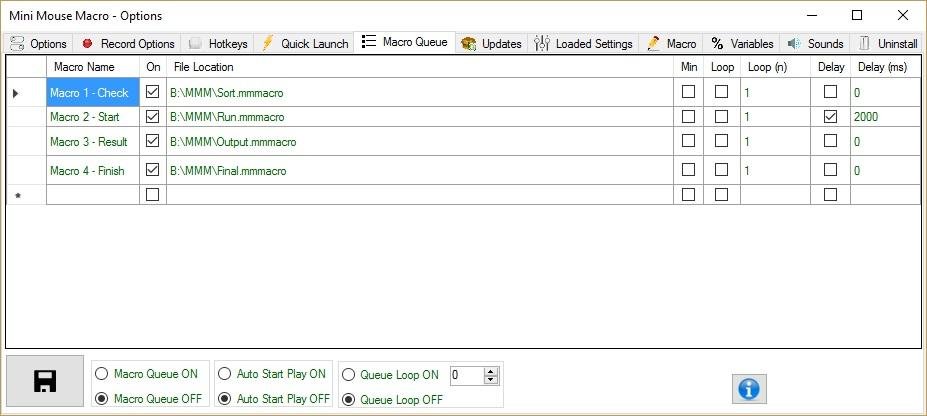Open the Record Options tab with red dot
The height and width of the screenshot is (416, 927).
click(x=128, y=44)
